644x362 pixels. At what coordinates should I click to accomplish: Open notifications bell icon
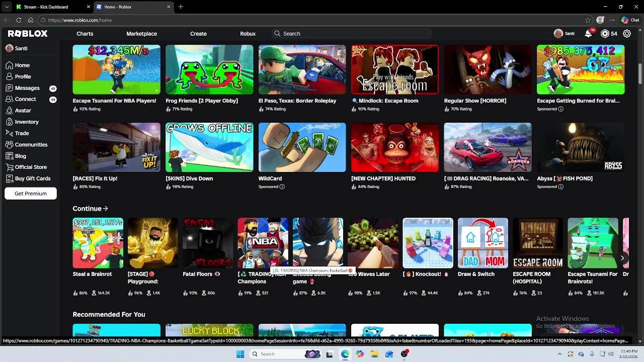pos(588,34)
